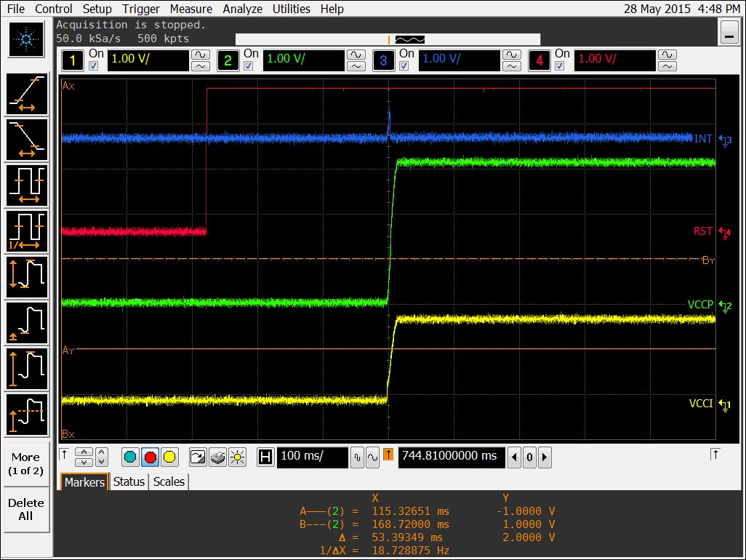Click the orange trigger position arrow icon

[x=388, y=455]
